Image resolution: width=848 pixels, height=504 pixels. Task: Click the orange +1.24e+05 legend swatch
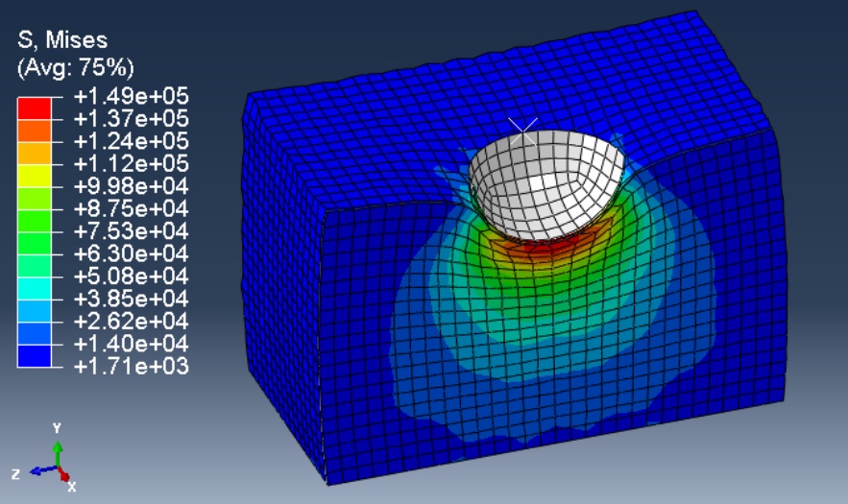[35, 131]
